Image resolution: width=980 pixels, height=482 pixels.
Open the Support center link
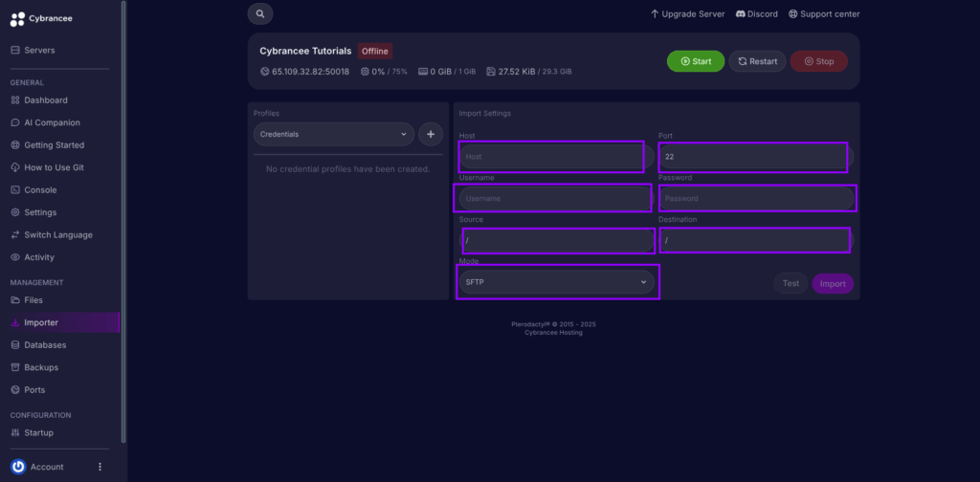click(x=824, y=13)
